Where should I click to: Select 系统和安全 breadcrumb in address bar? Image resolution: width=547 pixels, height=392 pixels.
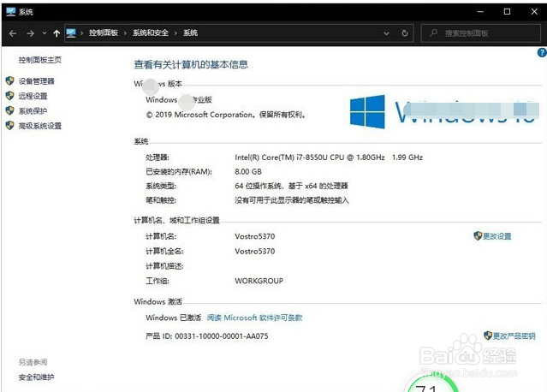pos(151,33)
